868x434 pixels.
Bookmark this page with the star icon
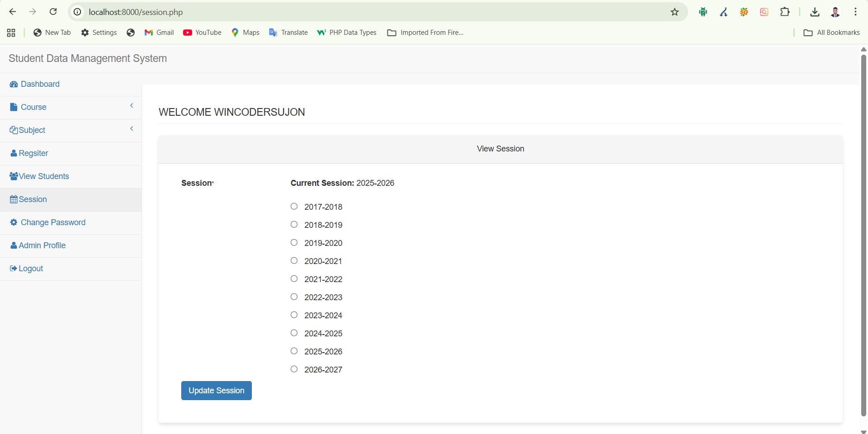tap(675, 12)
